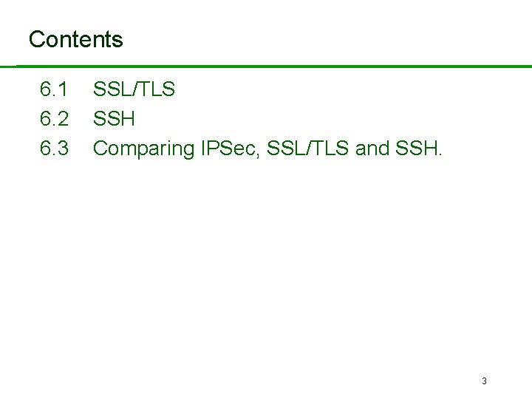Click the word Comparing in section 6.3
532x399 pixels.
tap(144, 149)
